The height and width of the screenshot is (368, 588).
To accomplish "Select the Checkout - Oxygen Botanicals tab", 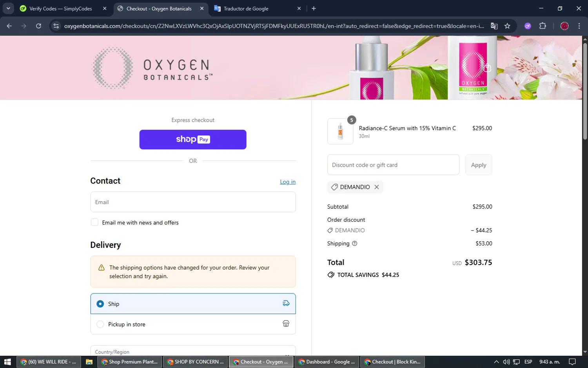I will (x=159, y=9).
